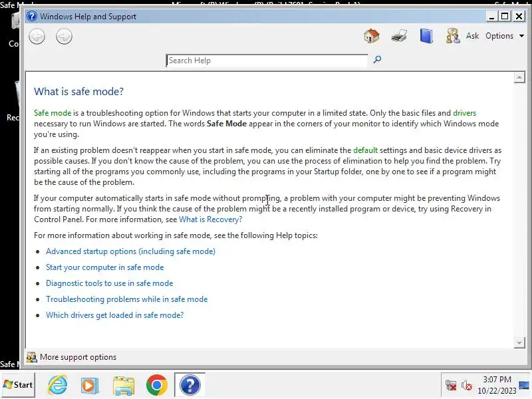Open Help and Support home
Image resolution: width=532 pixels, height=399 pixels.
(x=372, y=36)
